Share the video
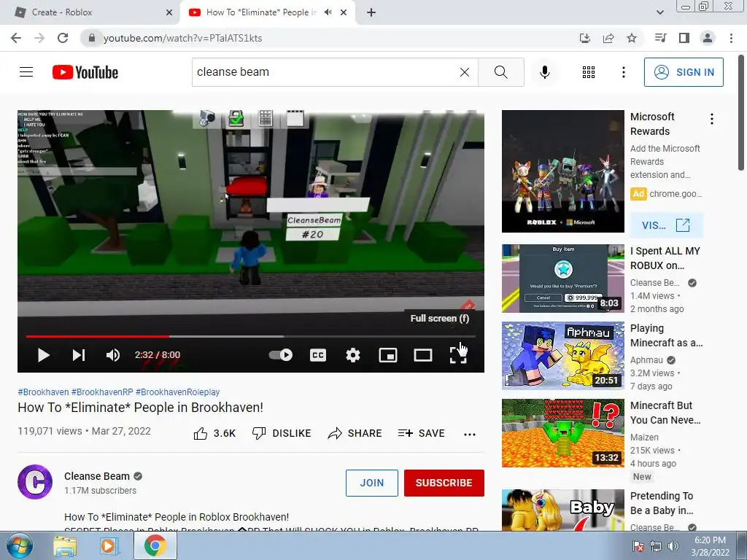747x560 pixels. tap(355, 433)
